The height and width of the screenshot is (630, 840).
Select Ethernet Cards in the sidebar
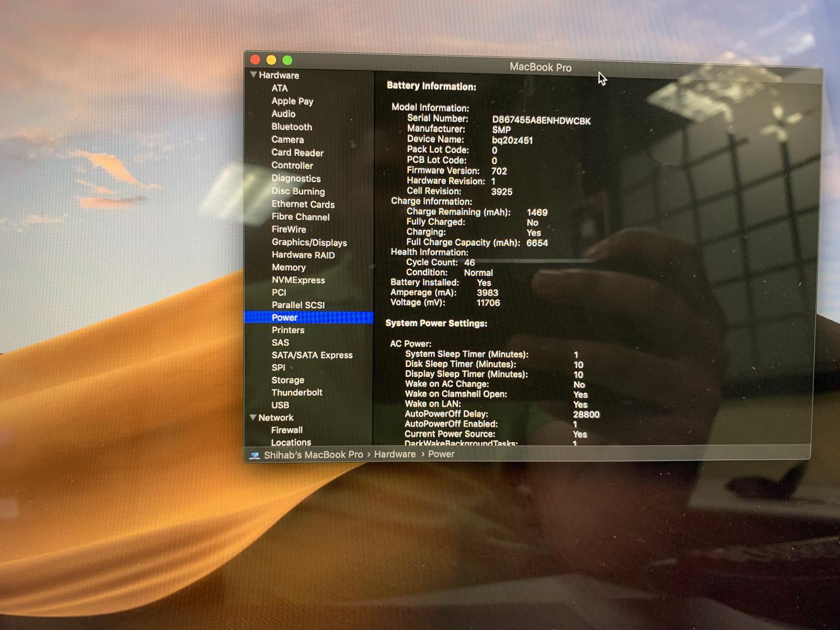coord(303,204)
